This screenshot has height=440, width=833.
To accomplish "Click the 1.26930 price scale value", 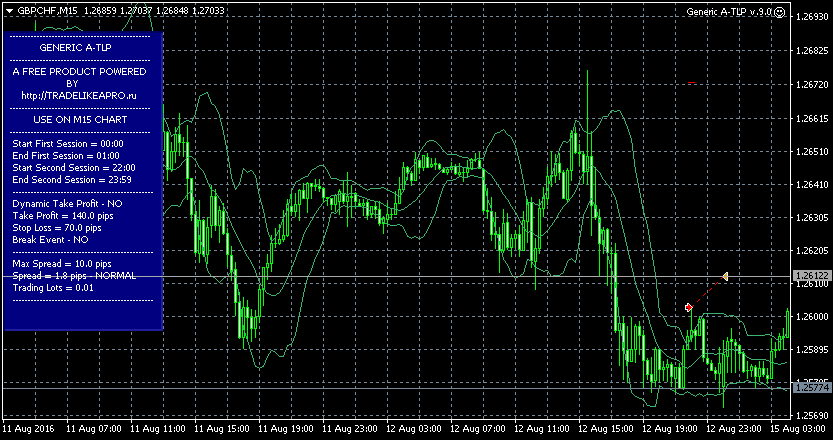I will [812, 18].
